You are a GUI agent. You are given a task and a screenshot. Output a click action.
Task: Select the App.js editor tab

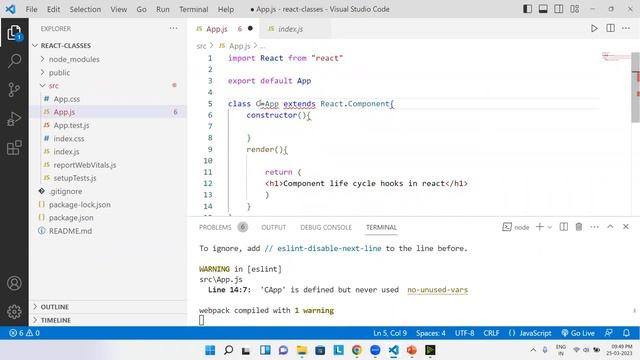224,29
